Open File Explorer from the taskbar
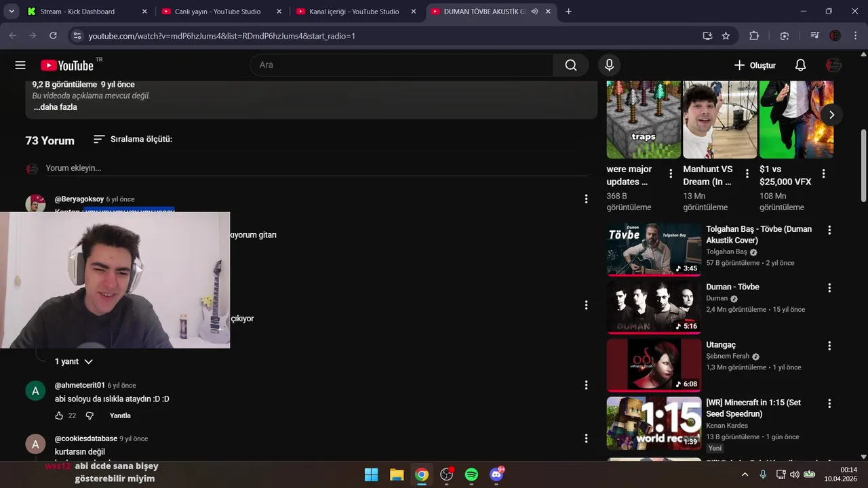868x488 pixels. [x=397, y=474]
